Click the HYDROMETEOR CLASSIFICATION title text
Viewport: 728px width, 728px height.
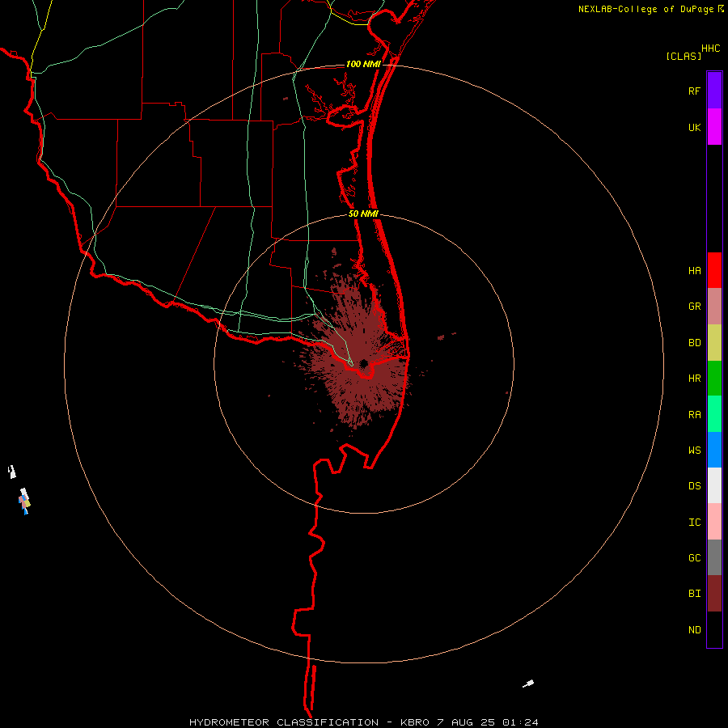click(x=284, y=722)
